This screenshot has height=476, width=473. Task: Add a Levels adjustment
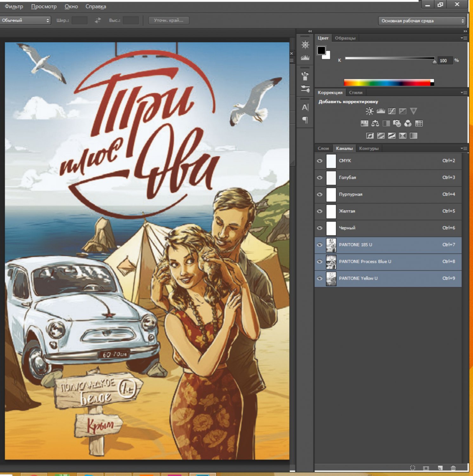tap(381, 111)
